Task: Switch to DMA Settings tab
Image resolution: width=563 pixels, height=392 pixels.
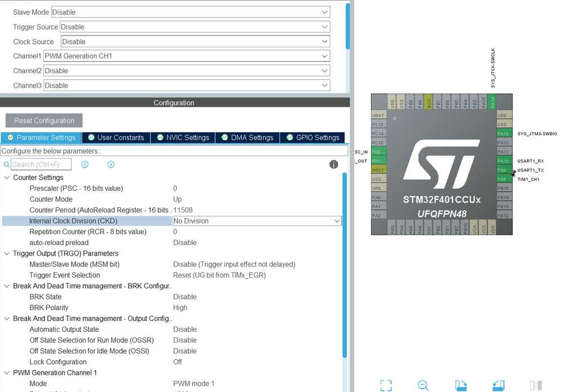Action: click(247, 137)
